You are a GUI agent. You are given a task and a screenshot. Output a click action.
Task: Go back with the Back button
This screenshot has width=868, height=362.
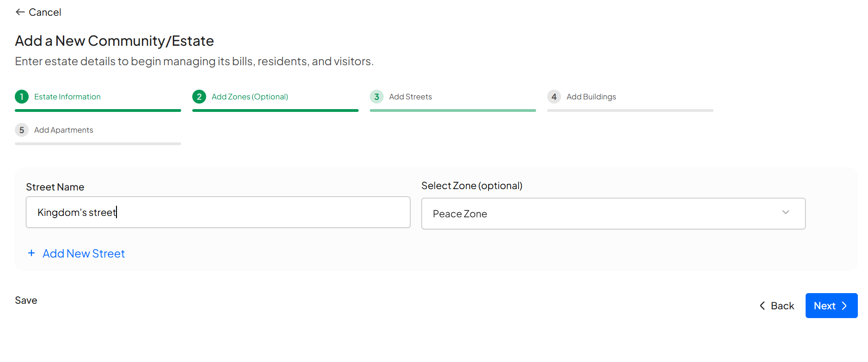[x=777, y=306]
